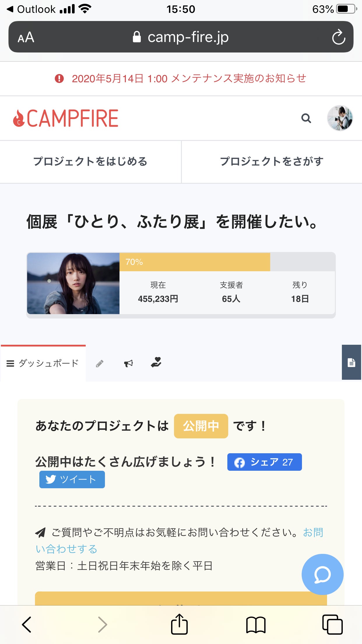Open the megaphone activity report tab
The width and height of the screenshot is (362, 644).
point(128,363)
